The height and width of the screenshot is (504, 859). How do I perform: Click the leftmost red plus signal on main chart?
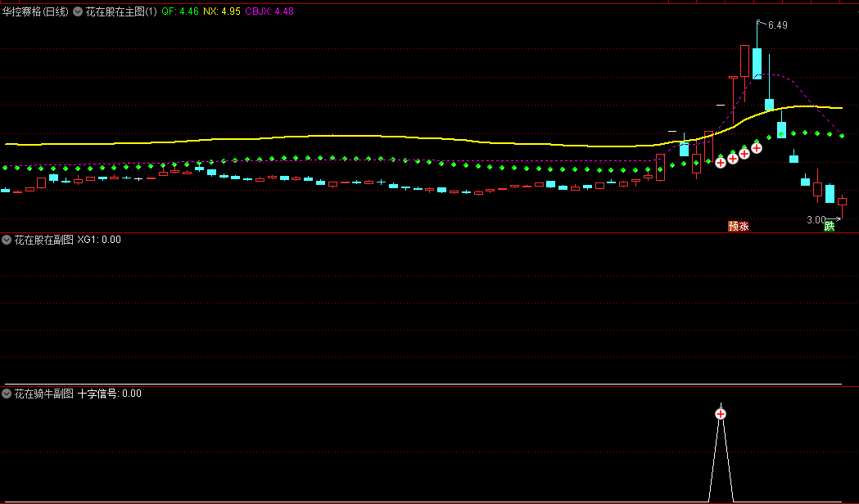(721, 163)
